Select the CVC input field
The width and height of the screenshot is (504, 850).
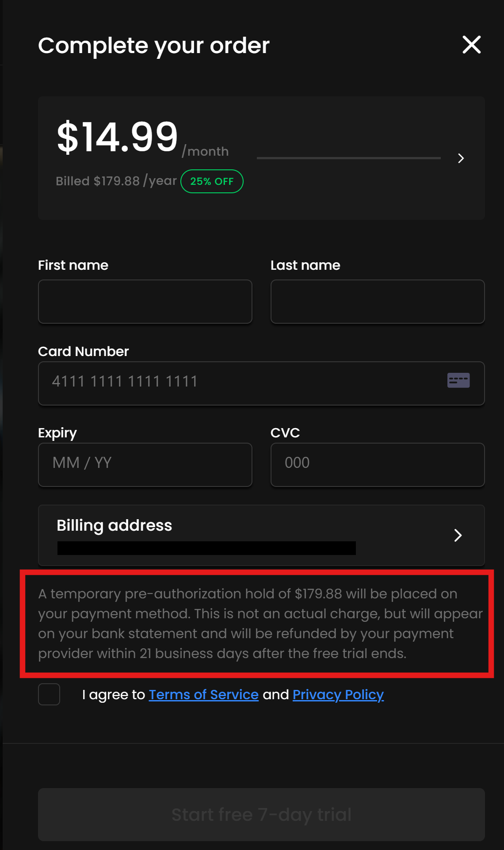378,464
